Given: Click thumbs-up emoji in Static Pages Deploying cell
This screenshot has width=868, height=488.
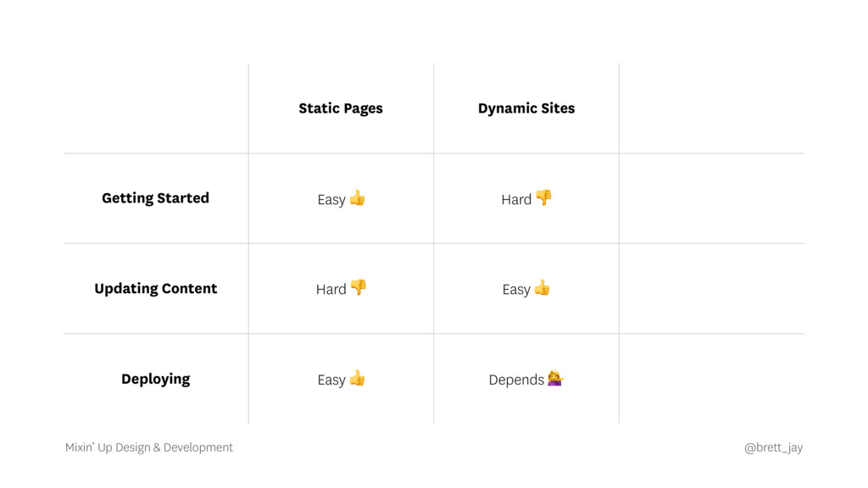Looking at the screenshot, I should click(357, 378).
